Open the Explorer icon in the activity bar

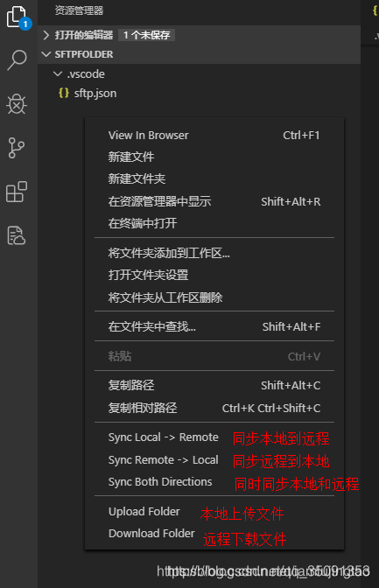tap(17, 17)
